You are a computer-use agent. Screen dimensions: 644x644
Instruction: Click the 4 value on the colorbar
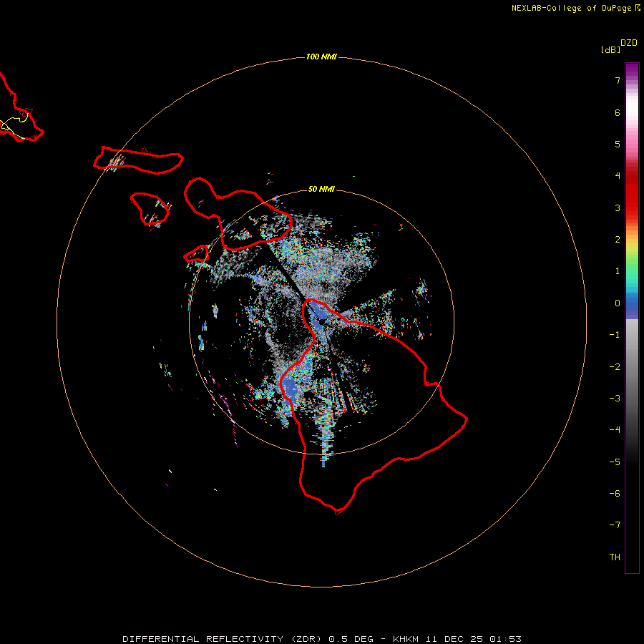coord(618,176)
